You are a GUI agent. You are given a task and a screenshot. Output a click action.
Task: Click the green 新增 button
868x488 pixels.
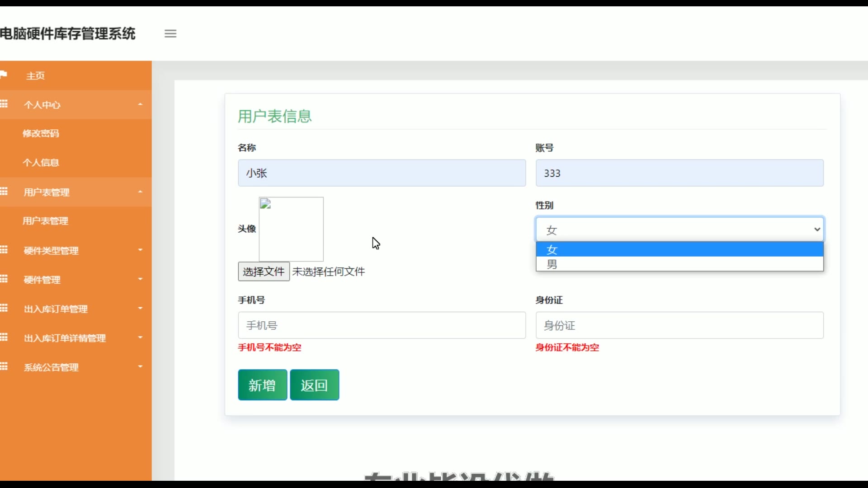(262, 385)
